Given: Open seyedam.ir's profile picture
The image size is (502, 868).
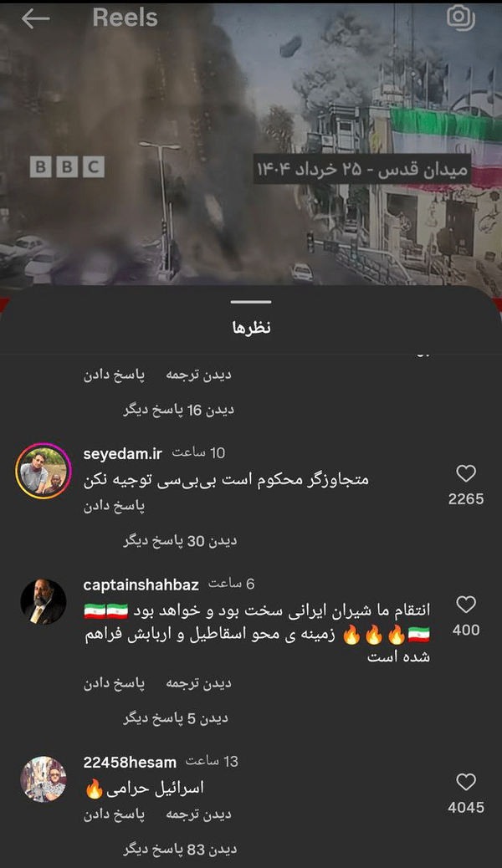Looking at the screenshot, I should point(44,471).
